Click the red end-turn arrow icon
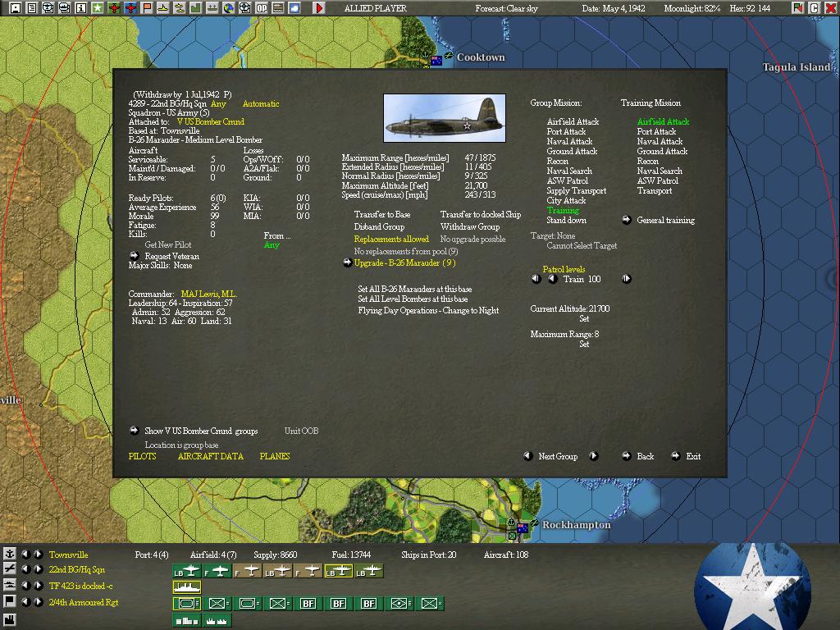The width and height of the screenshot is (840, 630). [x=319, y=7]
